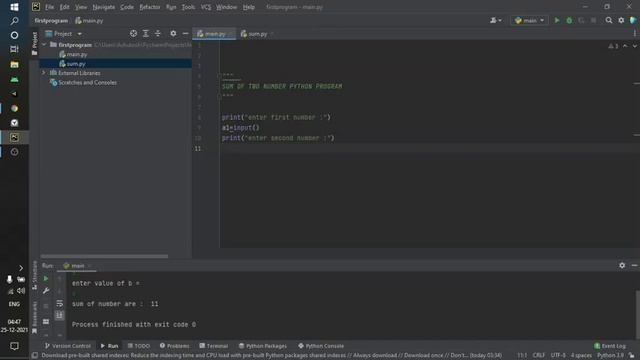Open the main run configuration dropdown
Screen dimensions: 640x360
(x=529, y=20)
